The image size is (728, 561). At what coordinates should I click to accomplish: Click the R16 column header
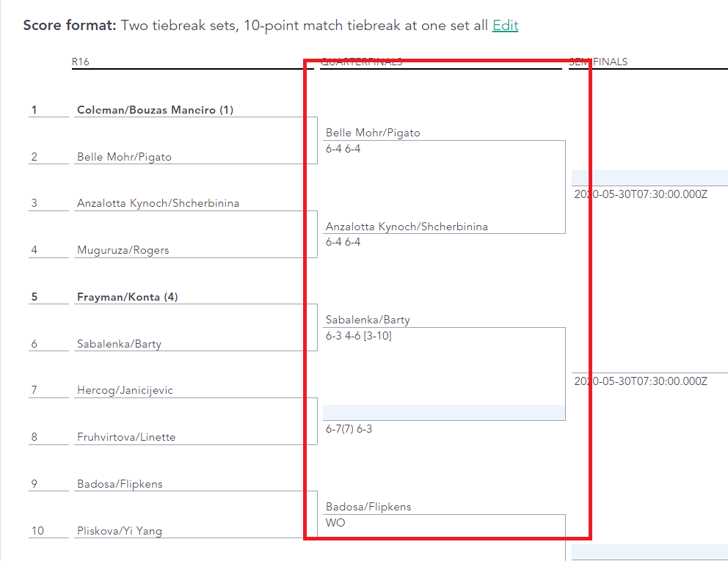(81, 62)
